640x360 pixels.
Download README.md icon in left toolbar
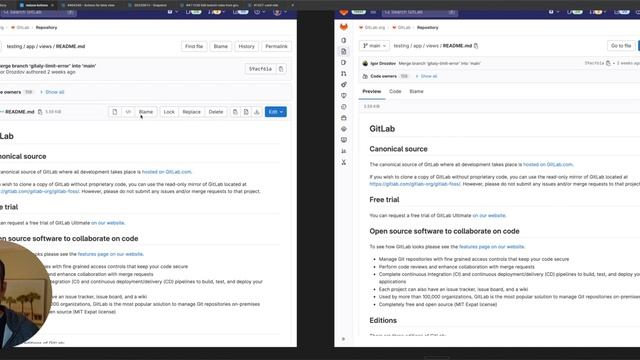coord(257,112)
